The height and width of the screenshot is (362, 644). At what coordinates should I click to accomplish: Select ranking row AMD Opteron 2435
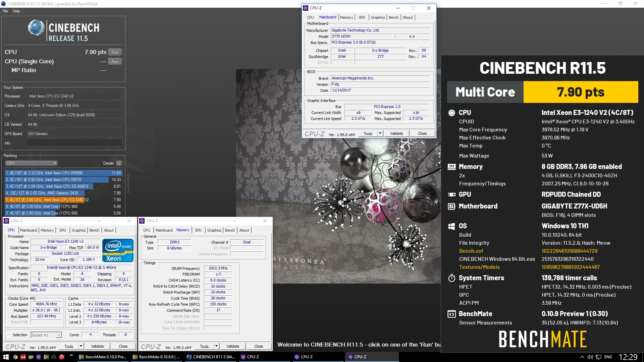click(63, 193)
